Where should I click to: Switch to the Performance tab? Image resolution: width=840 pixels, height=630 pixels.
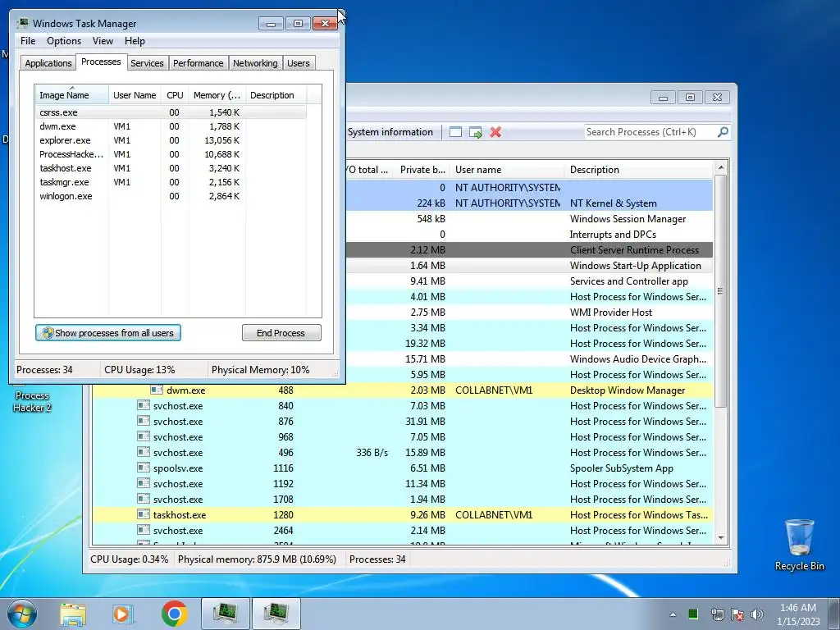point(199,63)
